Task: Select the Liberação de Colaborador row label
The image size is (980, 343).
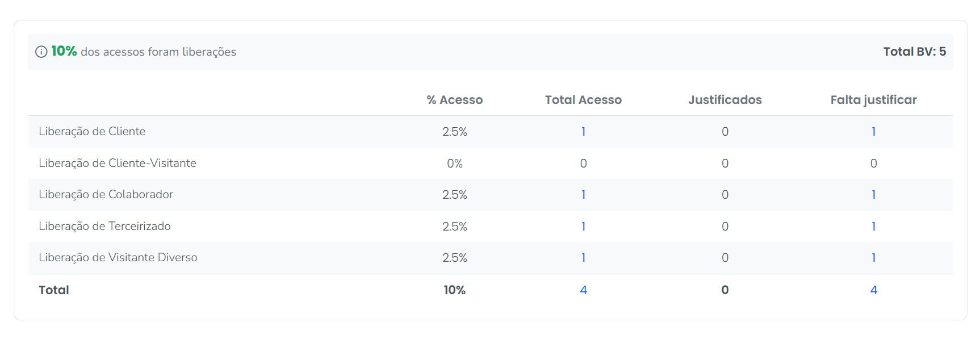Action: point(106,195)
